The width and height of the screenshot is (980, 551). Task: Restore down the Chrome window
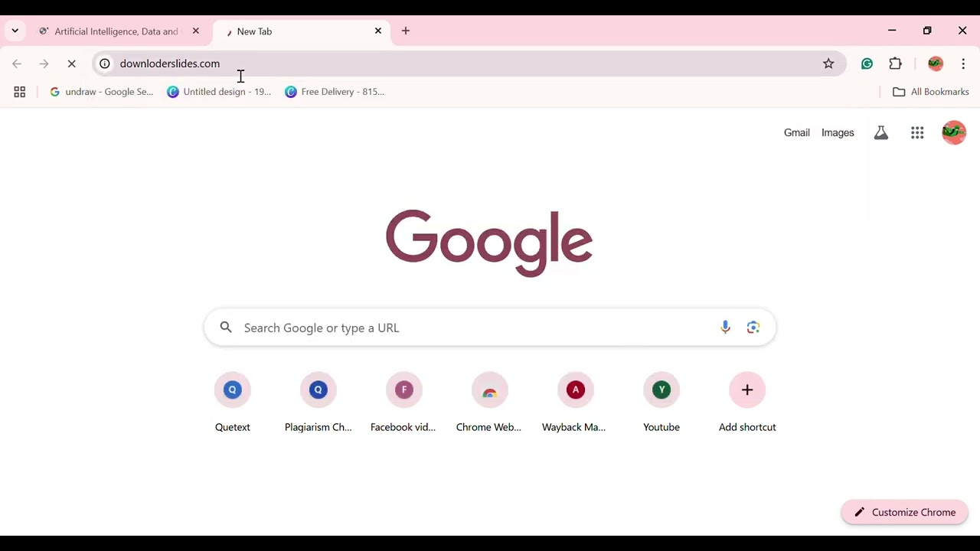[927, 31]
